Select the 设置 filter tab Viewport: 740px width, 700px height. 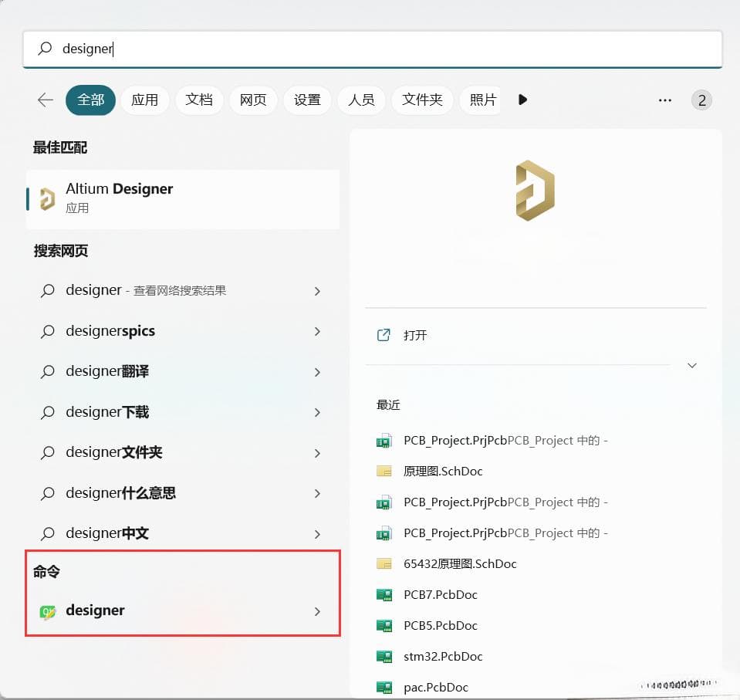click(307, 100)
